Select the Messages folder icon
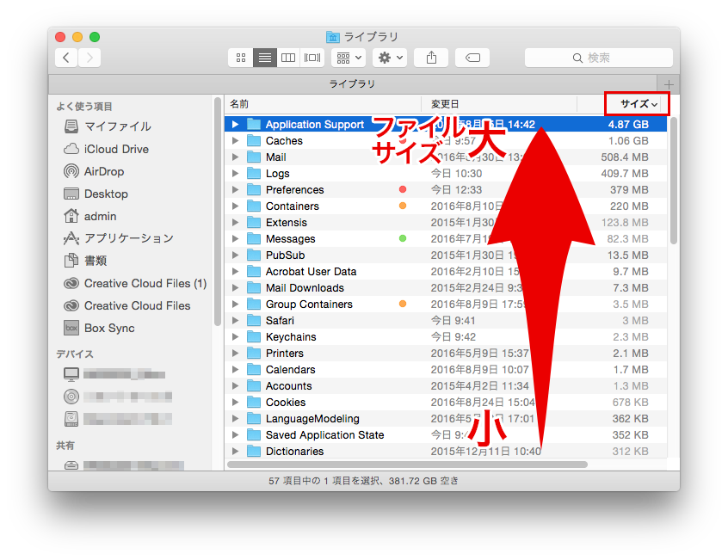The image size is (728, 560). point(254,238)
